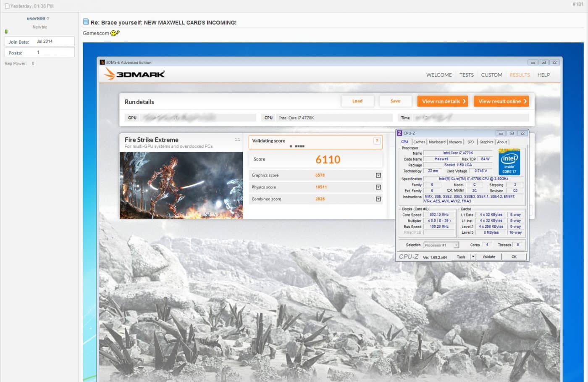This screenshot has height=382, width=588.
Task: Click the Combined score value 2828
Action: [320, 199]
